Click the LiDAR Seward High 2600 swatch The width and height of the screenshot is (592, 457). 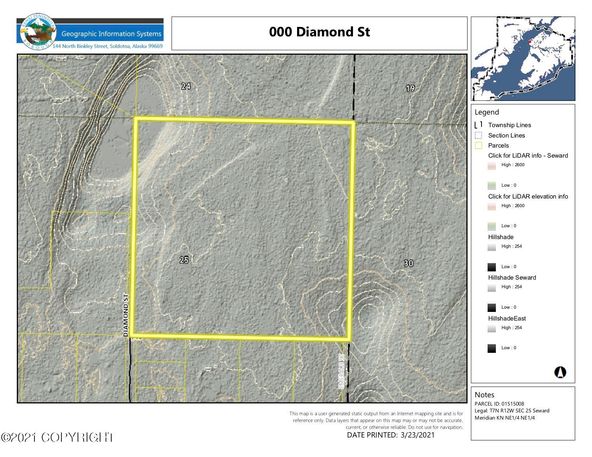[492, 165]
